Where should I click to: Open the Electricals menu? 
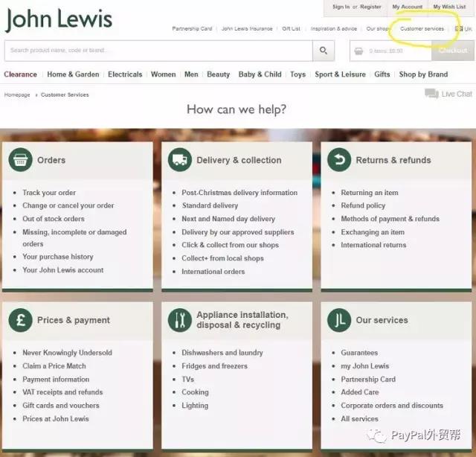(x=125, y=74)
